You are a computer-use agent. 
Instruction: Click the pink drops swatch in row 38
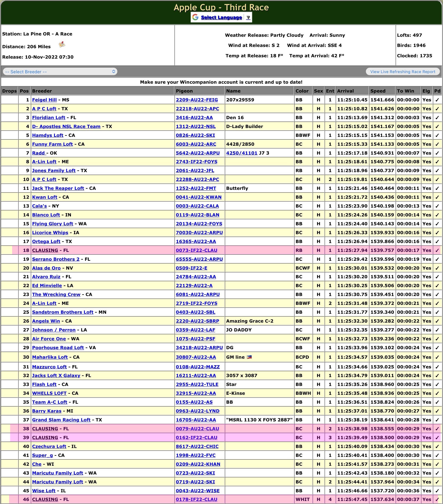[x=14, y=429]
